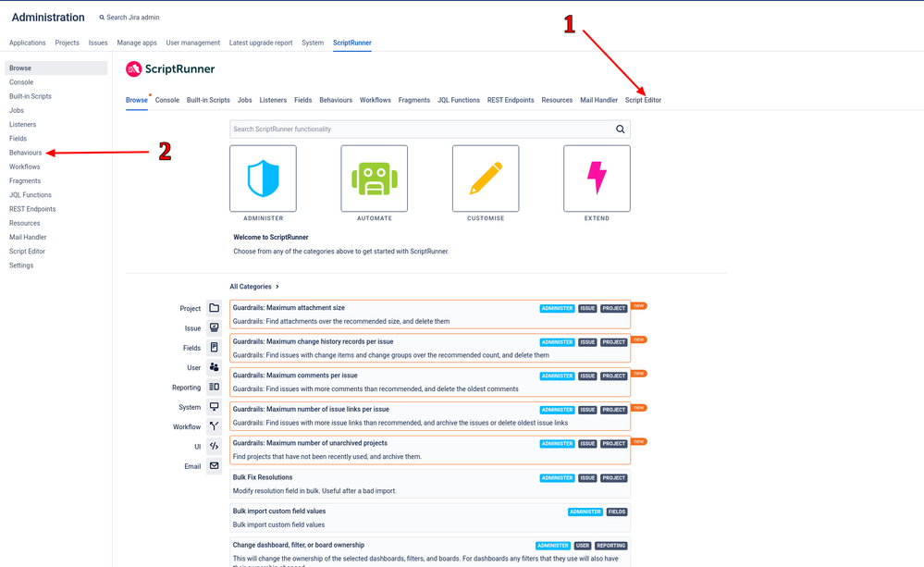Open the Automate robot icon tile

click(375, 179)
